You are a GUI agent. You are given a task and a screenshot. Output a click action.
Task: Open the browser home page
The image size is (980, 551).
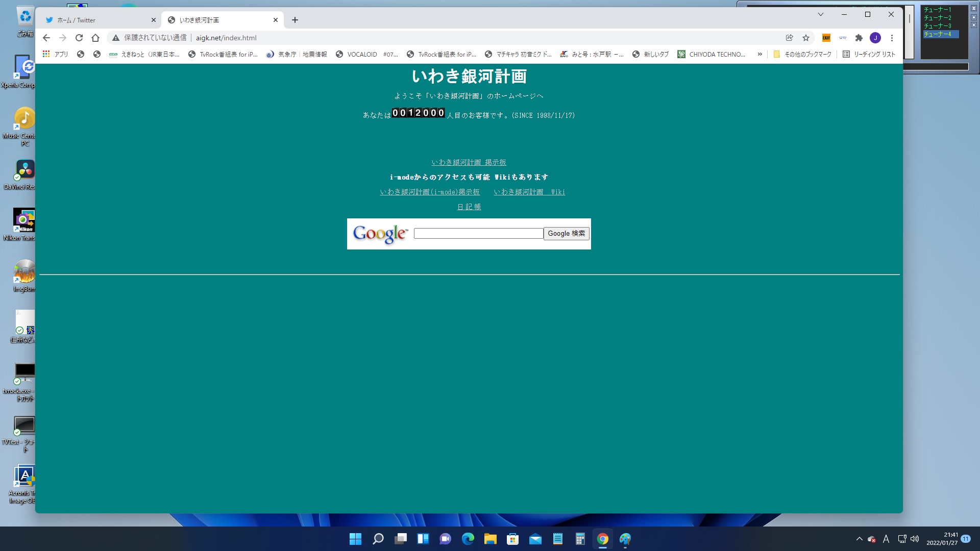[95, 38]
